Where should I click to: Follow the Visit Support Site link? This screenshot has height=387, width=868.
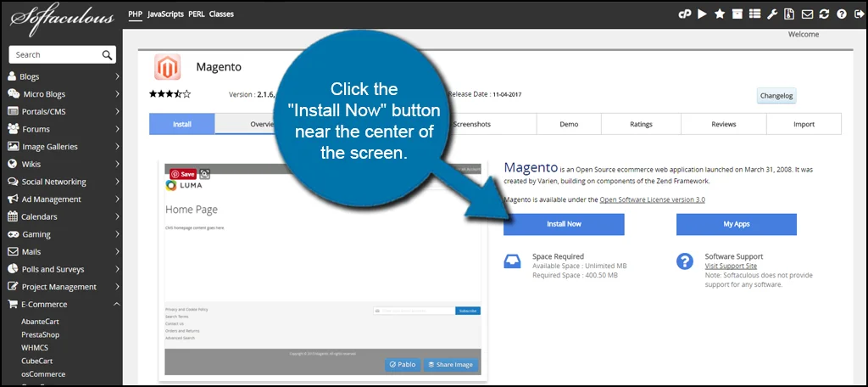tap(731, 266)
